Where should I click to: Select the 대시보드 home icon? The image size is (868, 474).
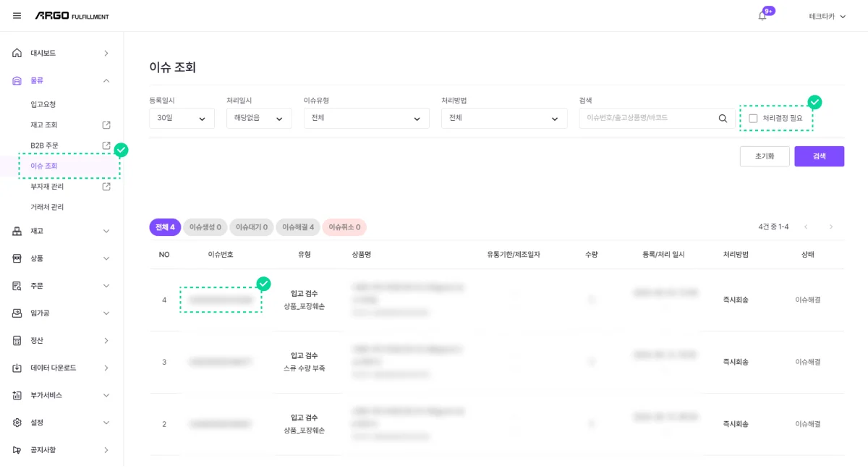point(16,52)
